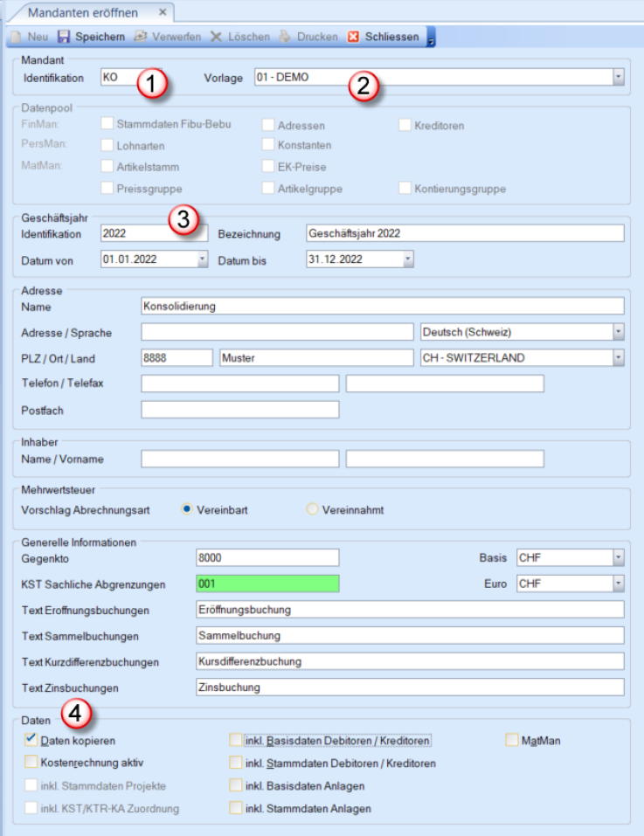Close the Mandanten eröffnen tab
The width and height of the screenshot is (644, 836).
tap(163, 11)
